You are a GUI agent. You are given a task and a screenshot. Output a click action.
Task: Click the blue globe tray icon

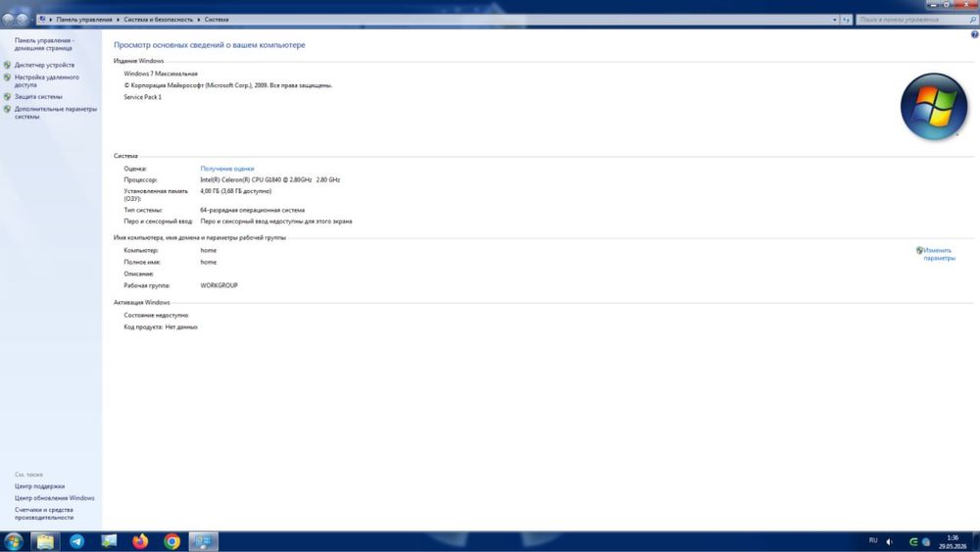926,542
